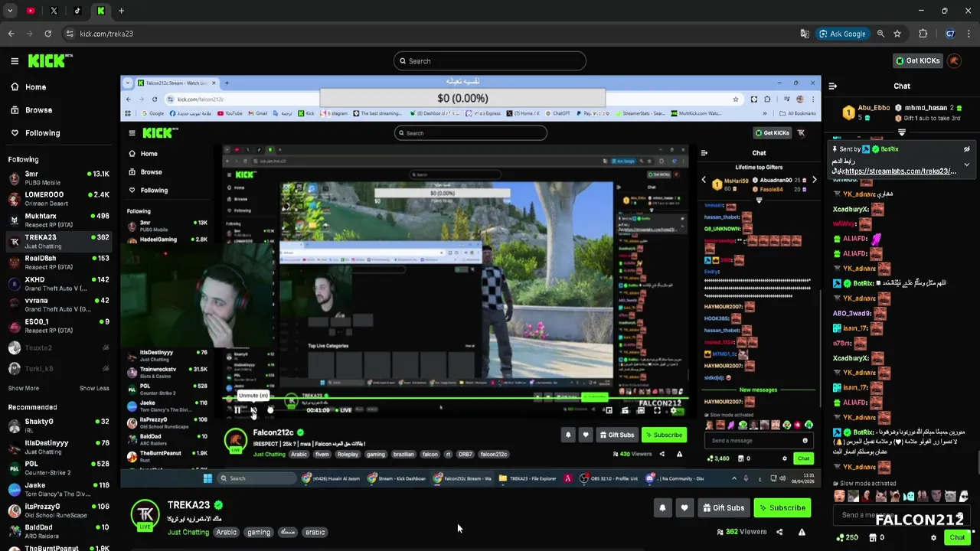The height and width of the screenshot is (551, 980).
Task: Click left arrow of Lifetime top Gifters in stream
Action: (x=704, y=180)
